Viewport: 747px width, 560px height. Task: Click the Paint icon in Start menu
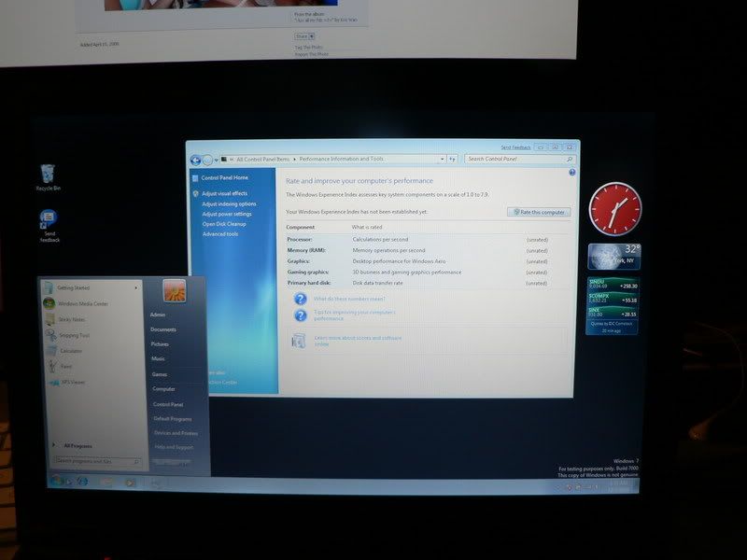[x=53, y=366]
